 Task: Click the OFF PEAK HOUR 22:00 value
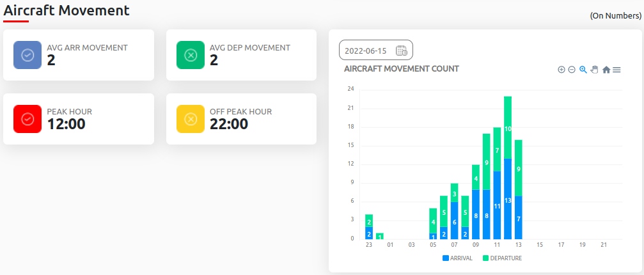pos(229,124)
